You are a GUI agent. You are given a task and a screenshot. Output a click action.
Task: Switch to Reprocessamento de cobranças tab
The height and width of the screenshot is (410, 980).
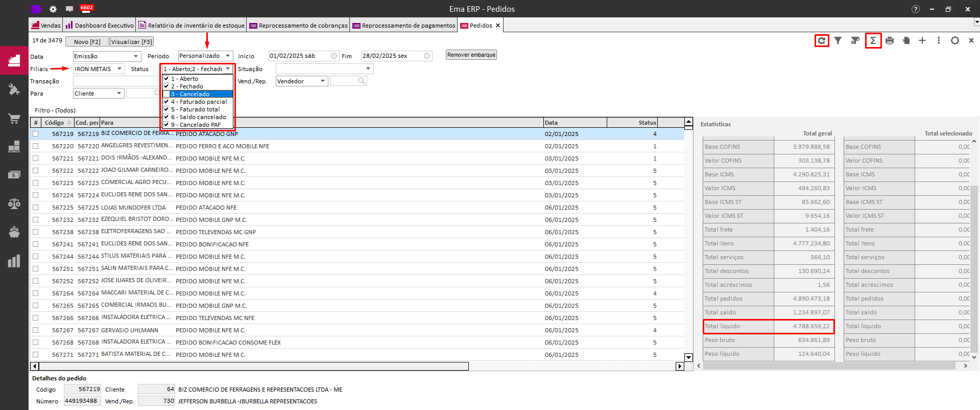[x=298, y=25]
